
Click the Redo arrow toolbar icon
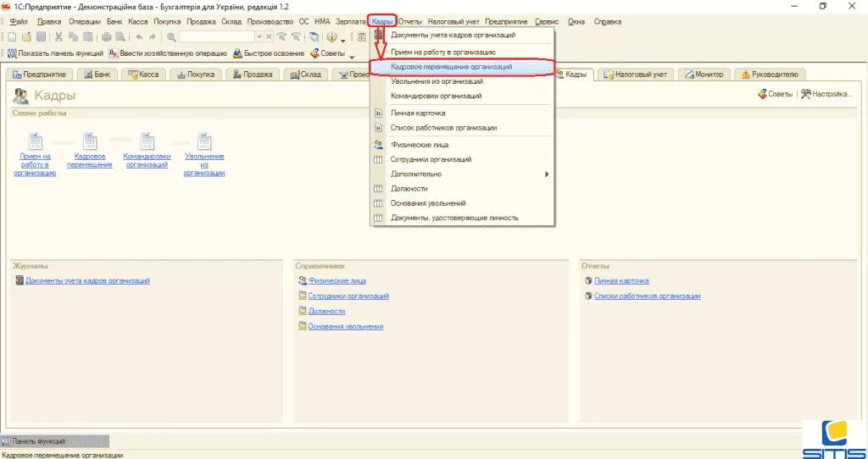point(153,37)
